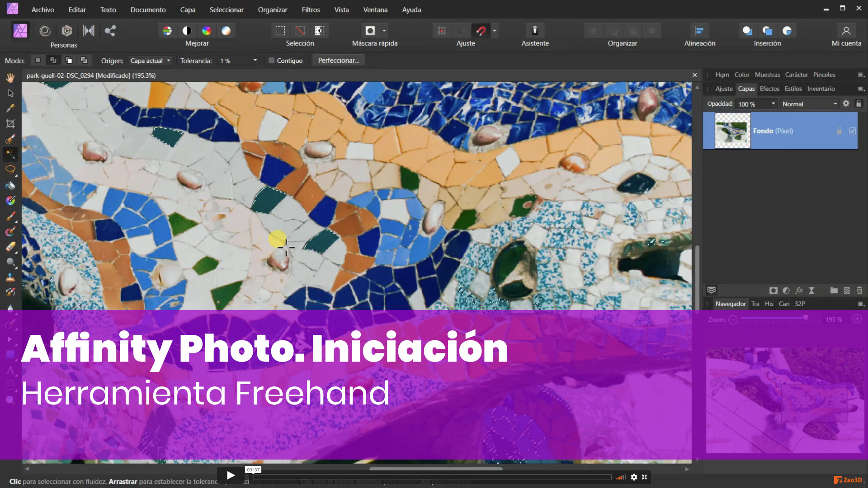Click the Perfeccionar... button

(339, 60)
